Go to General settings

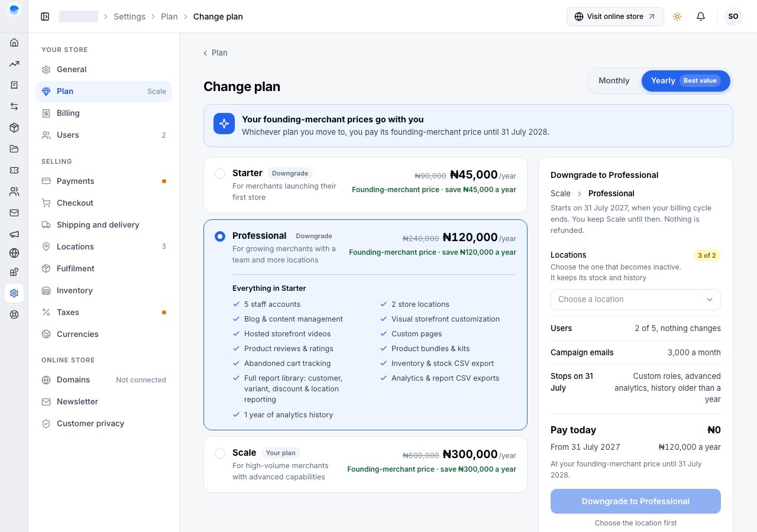(x=104, y=70)
